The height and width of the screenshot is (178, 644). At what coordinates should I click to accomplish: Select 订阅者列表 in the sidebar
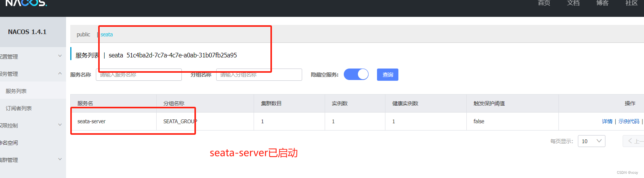point(33,108)
